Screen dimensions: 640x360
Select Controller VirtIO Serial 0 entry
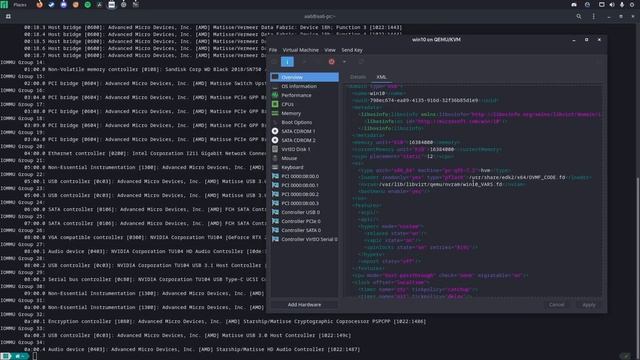coord(304,239)
